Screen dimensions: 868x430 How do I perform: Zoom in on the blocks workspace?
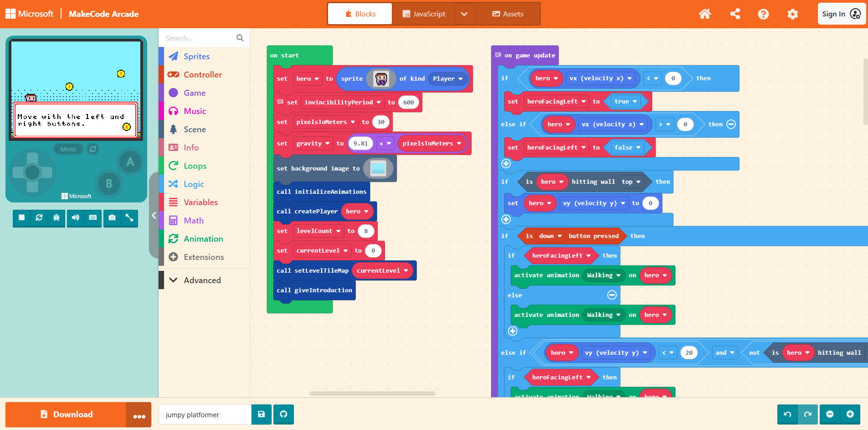(x=850, y=414)
